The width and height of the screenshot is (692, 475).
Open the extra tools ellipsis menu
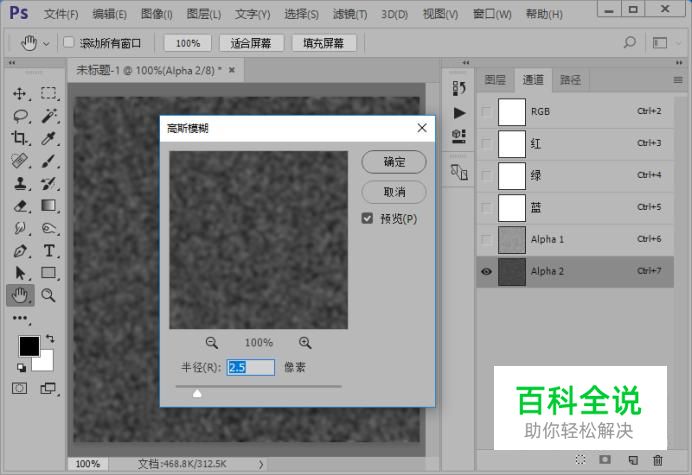[20, 318]
